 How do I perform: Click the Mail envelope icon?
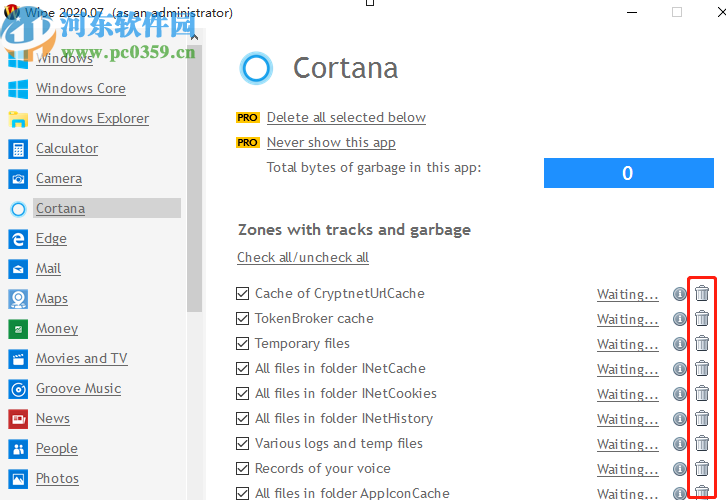point(18,269)
